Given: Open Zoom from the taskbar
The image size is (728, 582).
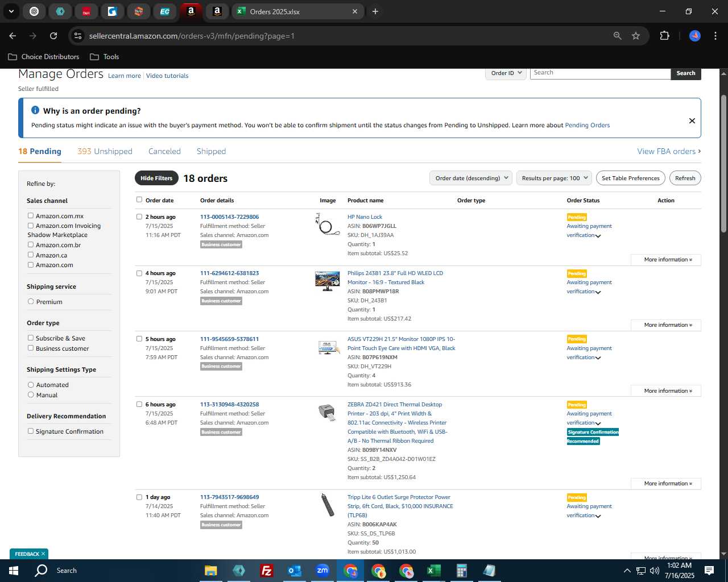Looking at the screenshot, I should (x=322, y=571).
